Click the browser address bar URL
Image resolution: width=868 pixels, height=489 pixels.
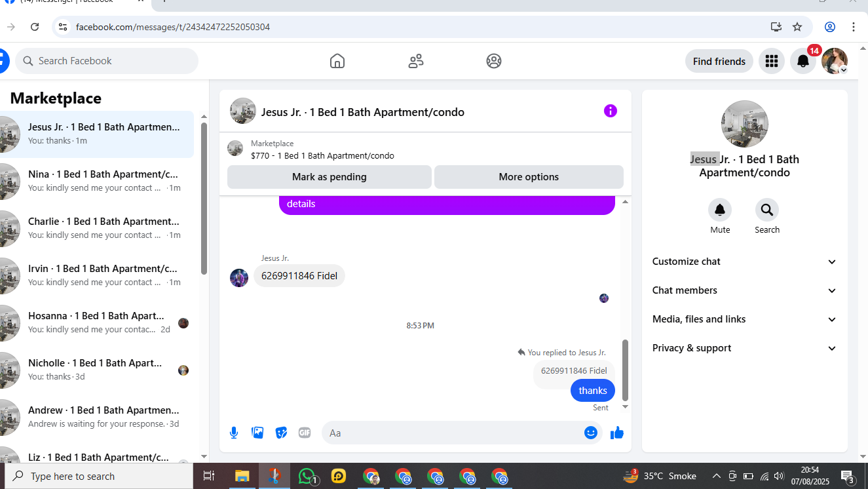click(x=173, y=27)
